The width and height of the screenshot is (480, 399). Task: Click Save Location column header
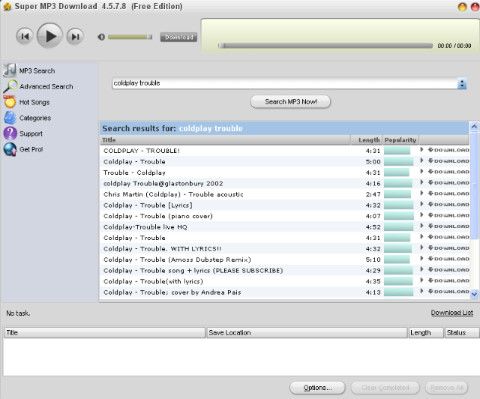pos(307,333)
